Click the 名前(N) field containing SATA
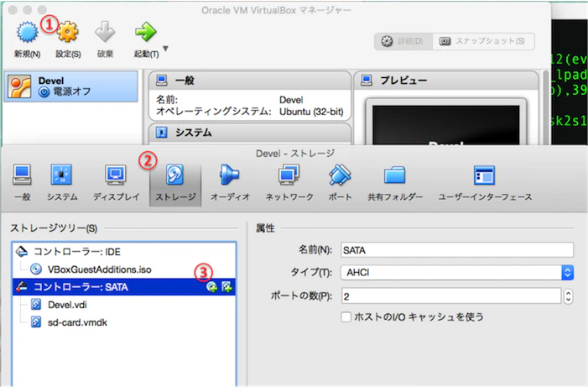Screen dimensions: 588x387 coord(457,250)
